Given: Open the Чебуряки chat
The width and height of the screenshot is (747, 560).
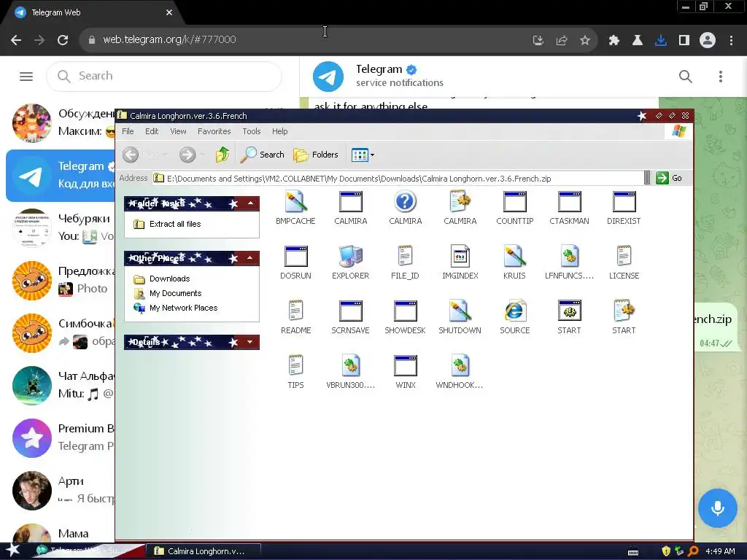Looking at the screenshot, I should [x=61, y=227].
